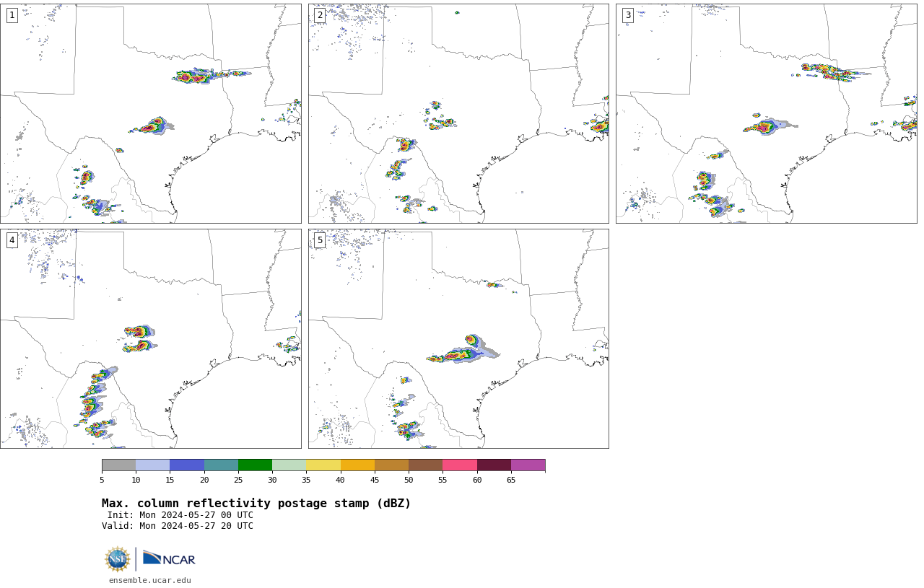
Task: Click the dark green 25-30 dBZ swatch
Action: [x=255, y=465]
